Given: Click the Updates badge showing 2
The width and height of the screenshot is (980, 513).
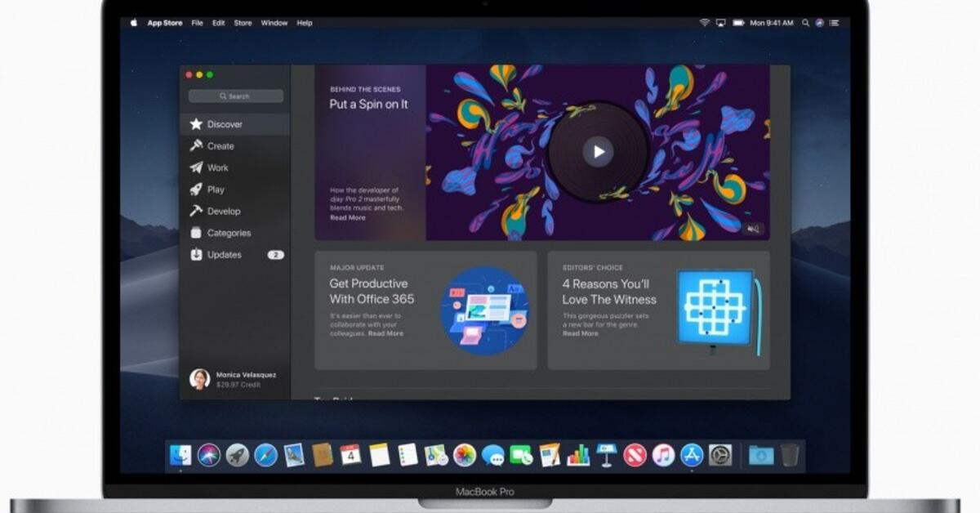Looking at the screenshot, I should [275, 255].
